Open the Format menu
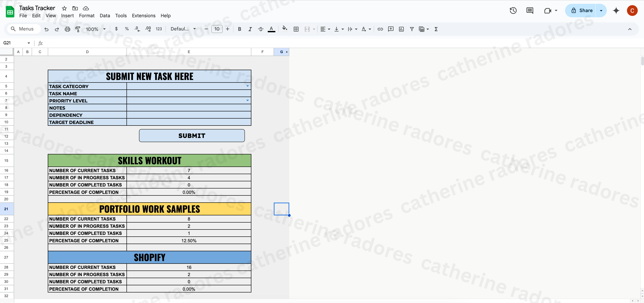Image resolution: width=644 pixels, height=303 pixels. (x=87, y=15)
